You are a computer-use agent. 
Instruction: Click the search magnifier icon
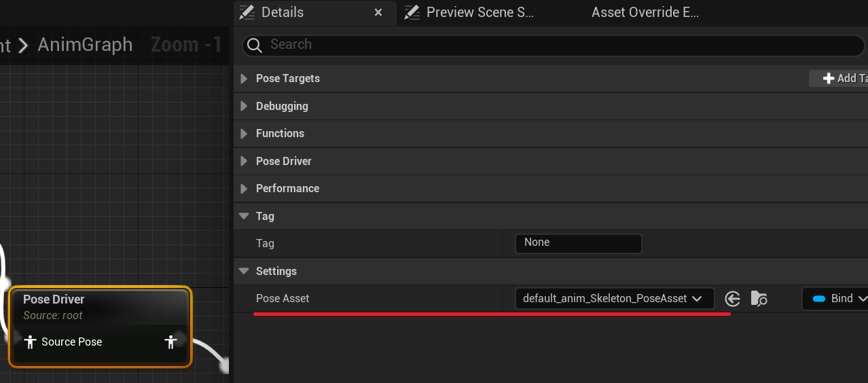point(255,45)
